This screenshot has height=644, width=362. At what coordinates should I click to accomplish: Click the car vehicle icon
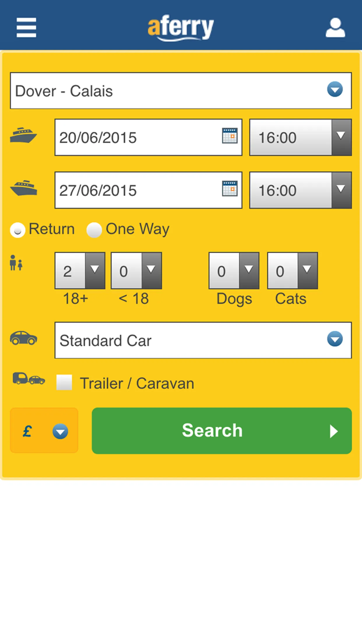24,338
